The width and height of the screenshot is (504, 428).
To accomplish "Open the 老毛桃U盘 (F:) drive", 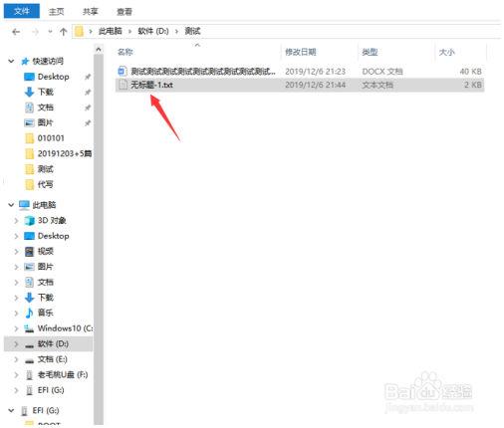I will coord(57,374).
